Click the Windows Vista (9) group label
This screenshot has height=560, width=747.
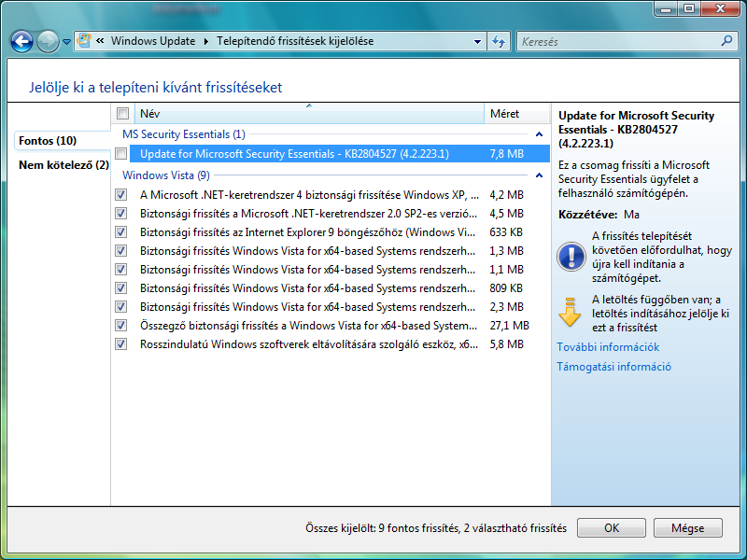tap(166, 175)
